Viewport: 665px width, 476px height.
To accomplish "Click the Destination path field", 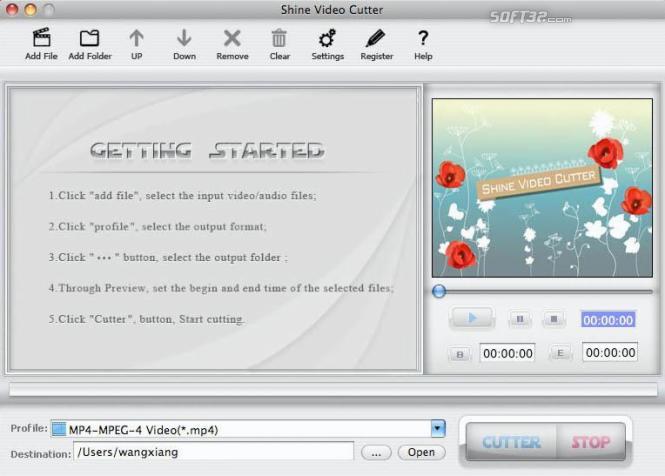I will coord(213,452).
